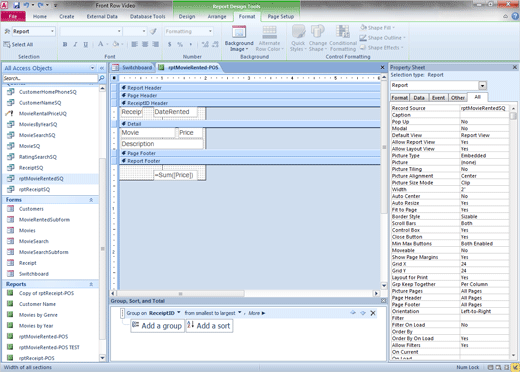Collapse navigation pane with double chevron

pyautogui.click(x=102, y=68)
